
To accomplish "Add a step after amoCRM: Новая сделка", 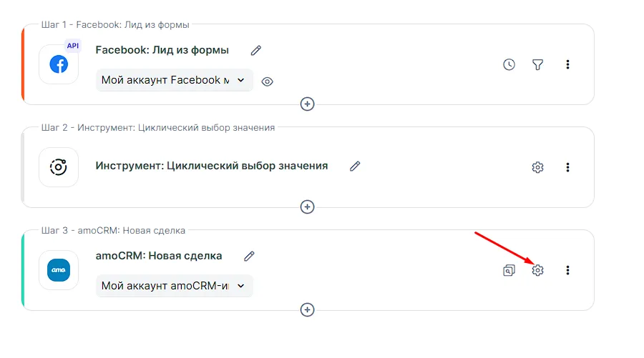I will pyautogui.click(x=307, y=309).
